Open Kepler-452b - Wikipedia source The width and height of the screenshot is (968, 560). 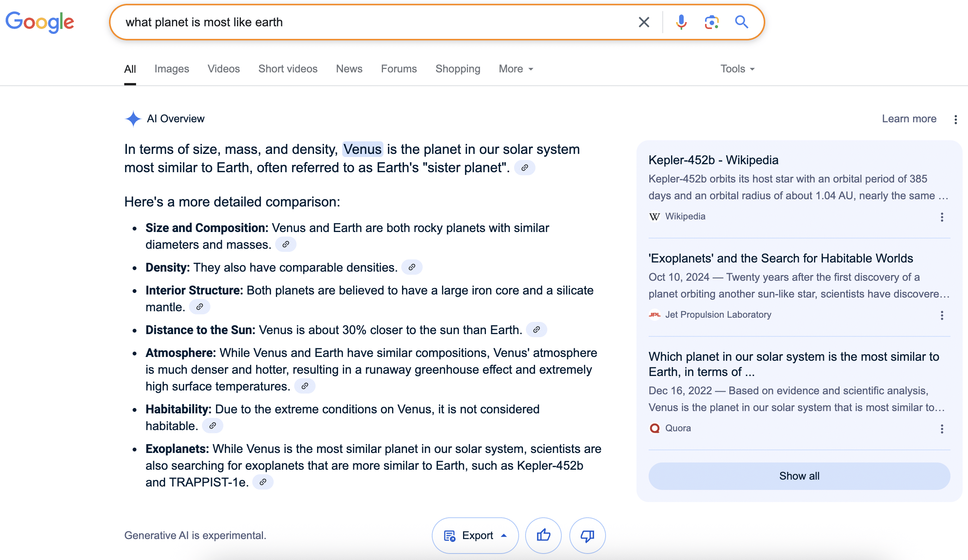click(x=713, y=160)
